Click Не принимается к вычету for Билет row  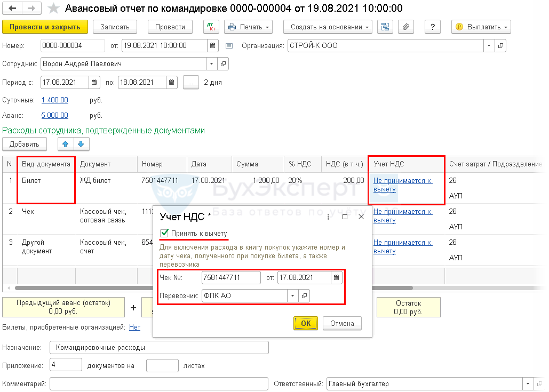(402, 185)
